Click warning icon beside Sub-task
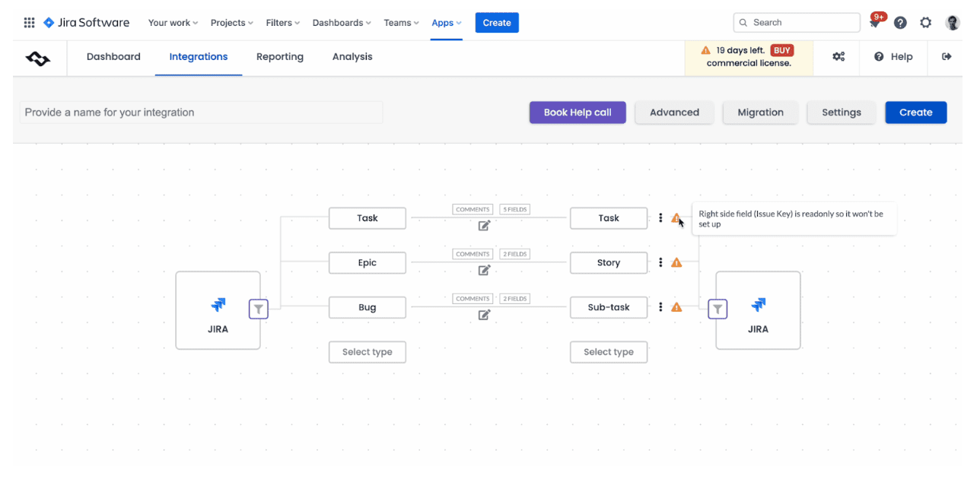 point(676,307)
